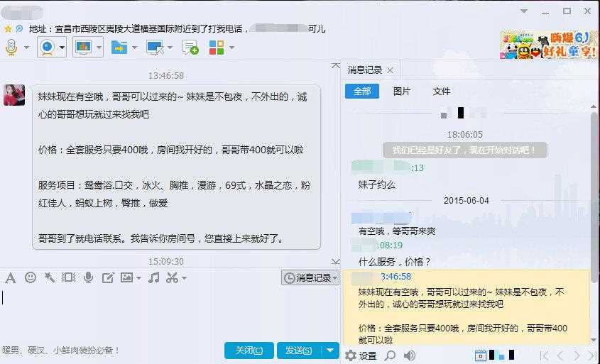Open the send options dropdown arrow

330,351
